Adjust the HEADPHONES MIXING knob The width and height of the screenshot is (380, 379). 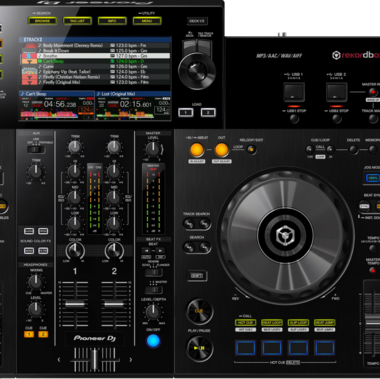click(35, 282)
